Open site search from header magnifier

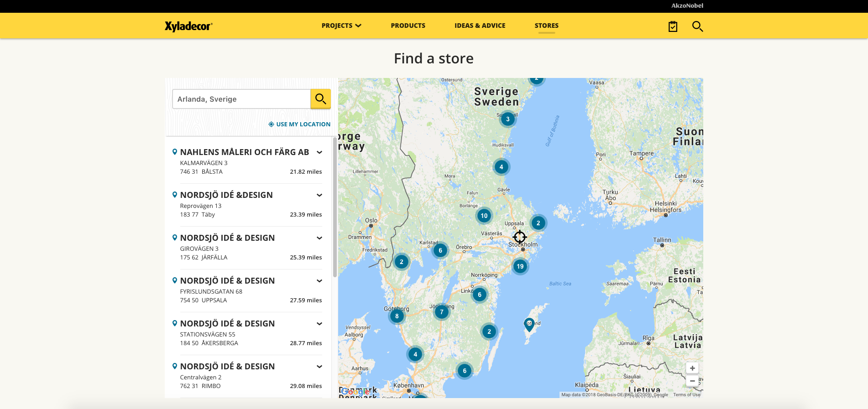tap(697, 26)
